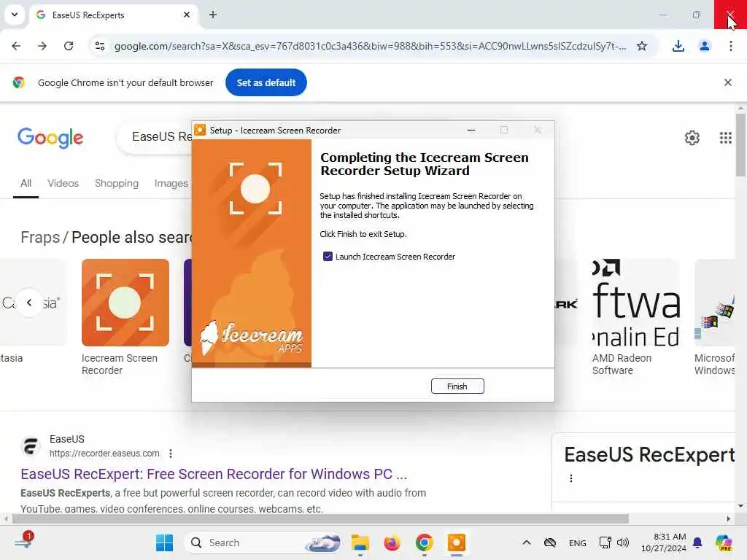Open notifications bell icon
Viewport: 747px width, 560px height.
(697, 542)
